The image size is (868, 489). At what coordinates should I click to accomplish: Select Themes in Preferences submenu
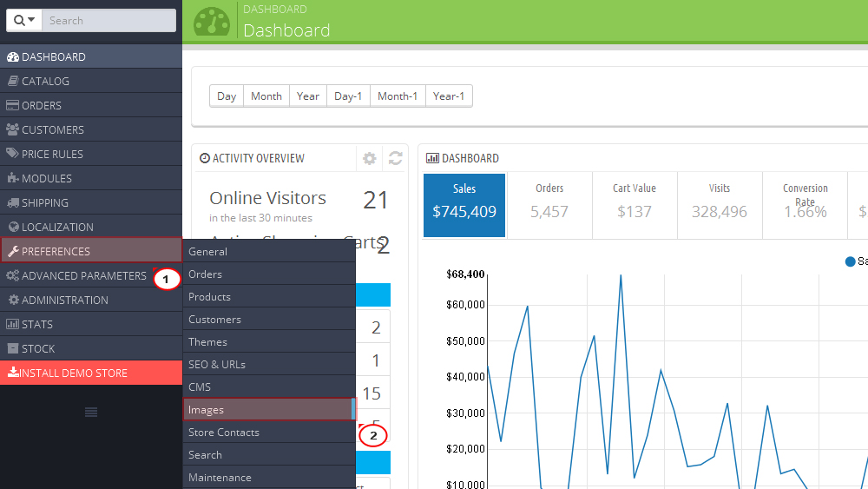tap(269, 341)
